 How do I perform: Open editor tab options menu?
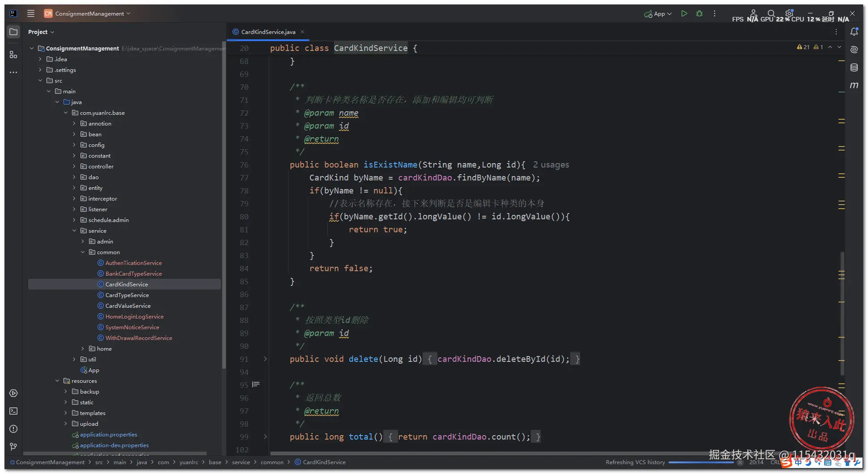pos(836,32)
